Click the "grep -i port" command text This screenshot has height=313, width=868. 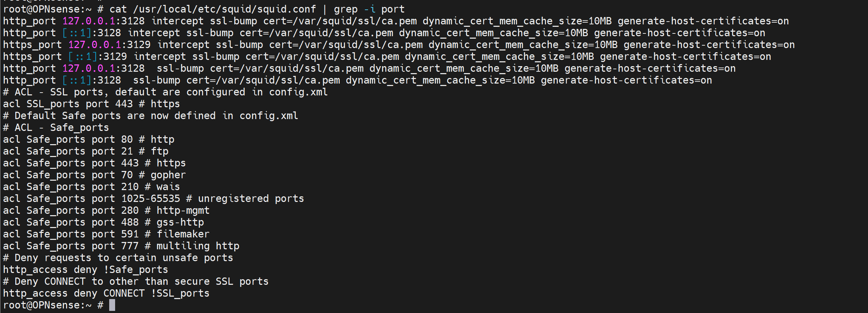point(369,9)
